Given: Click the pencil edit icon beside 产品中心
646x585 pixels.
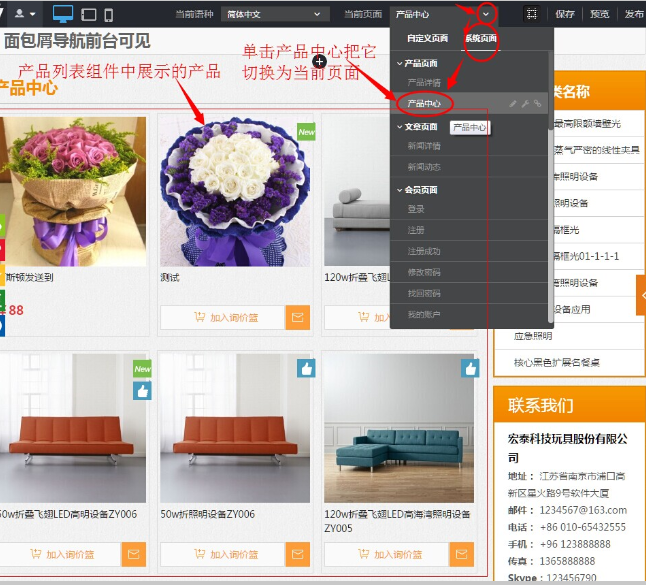Looking at the screenshot, I should pyautogui.click(x=513, y=103).
